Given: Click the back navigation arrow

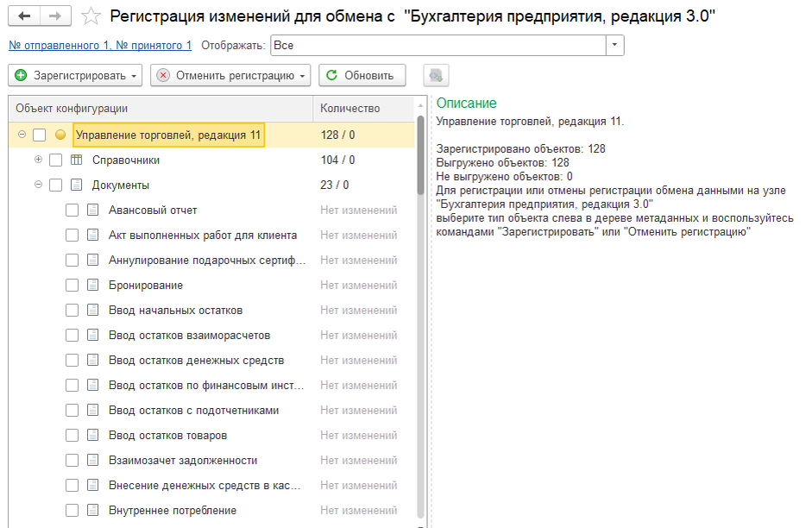Looking at the screenshot, I should coord(24,16).
